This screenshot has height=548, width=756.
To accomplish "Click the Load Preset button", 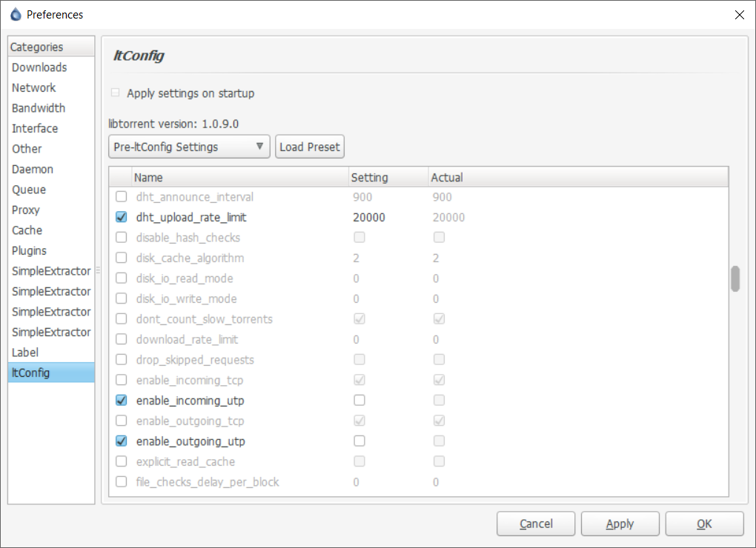I will point(309,146).
